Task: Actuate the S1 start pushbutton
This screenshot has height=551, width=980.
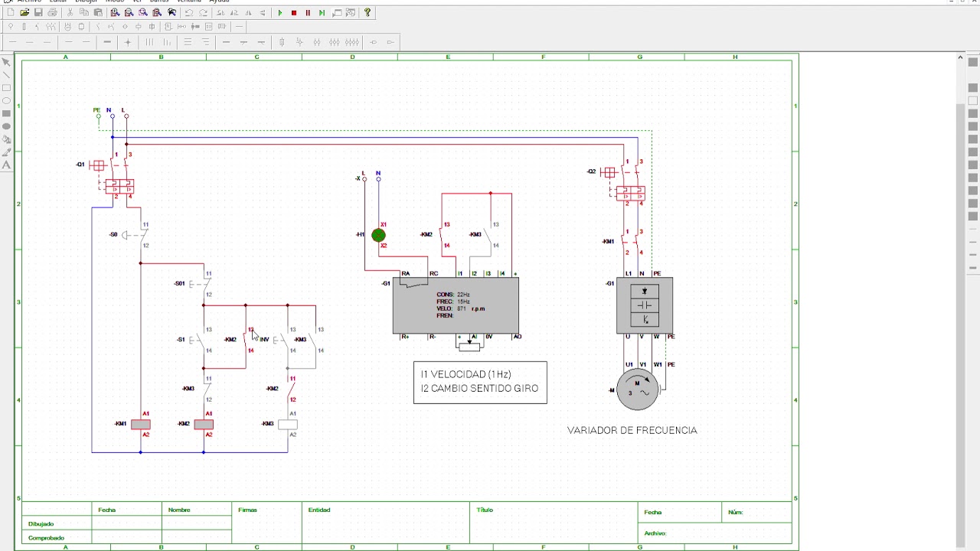Action: pos(198,340)
